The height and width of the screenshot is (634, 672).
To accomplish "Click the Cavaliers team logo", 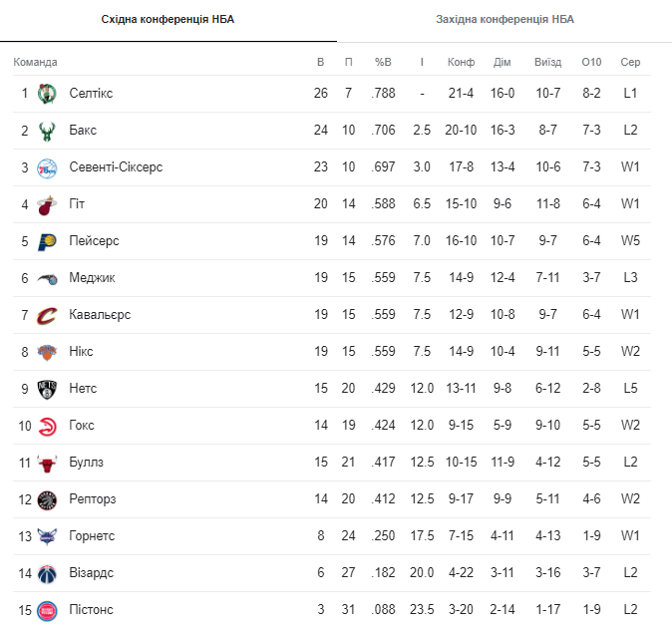I will (47, 315).
